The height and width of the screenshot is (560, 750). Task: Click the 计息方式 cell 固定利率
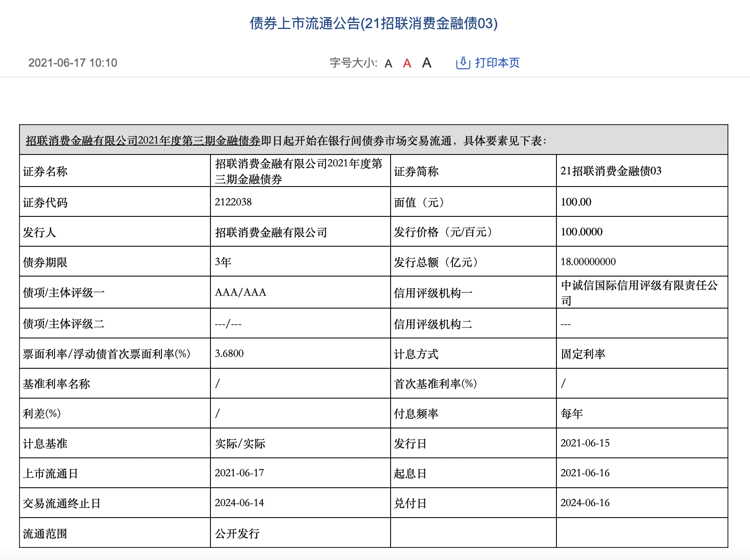584,354
